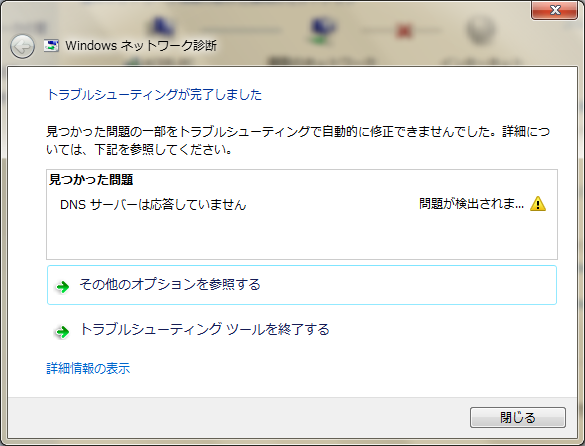This screenshot has height=446, width=585.
Task: Open the 詳細情報の表示 link
Action: tap(88, 368)
